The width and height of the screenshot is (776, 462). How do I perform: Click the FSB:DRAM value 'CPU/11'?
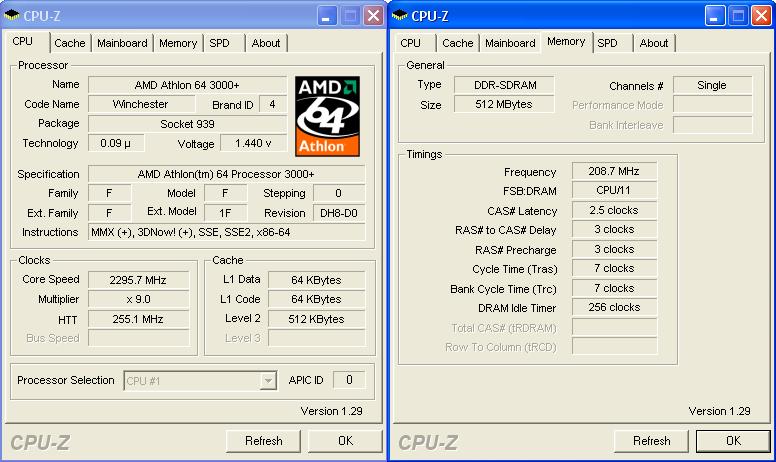pos(614,190)
